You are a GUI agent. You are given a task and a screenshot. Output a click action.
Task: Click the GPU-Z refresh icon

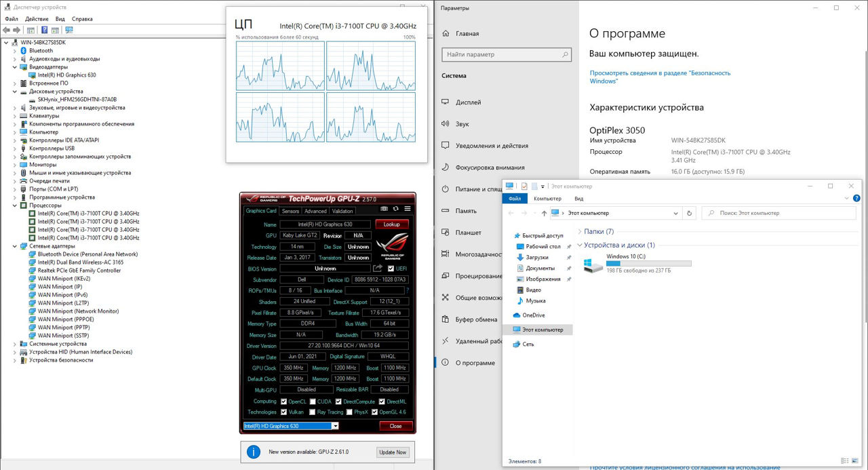tap(396, 209)
